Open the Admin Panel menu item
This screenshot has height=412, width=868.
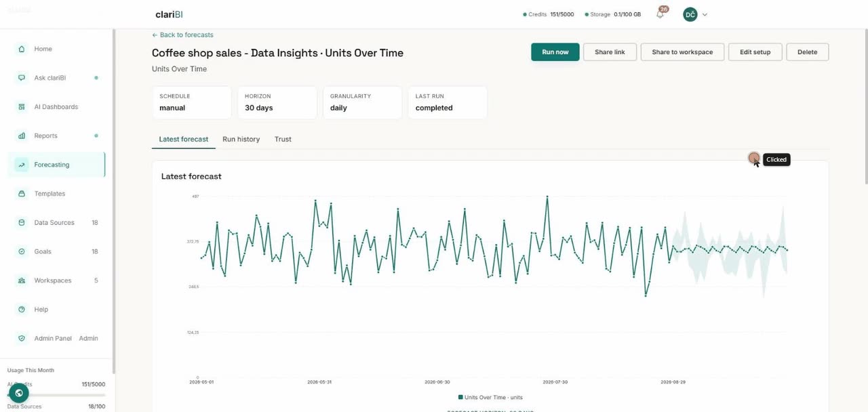coord(57,338)
